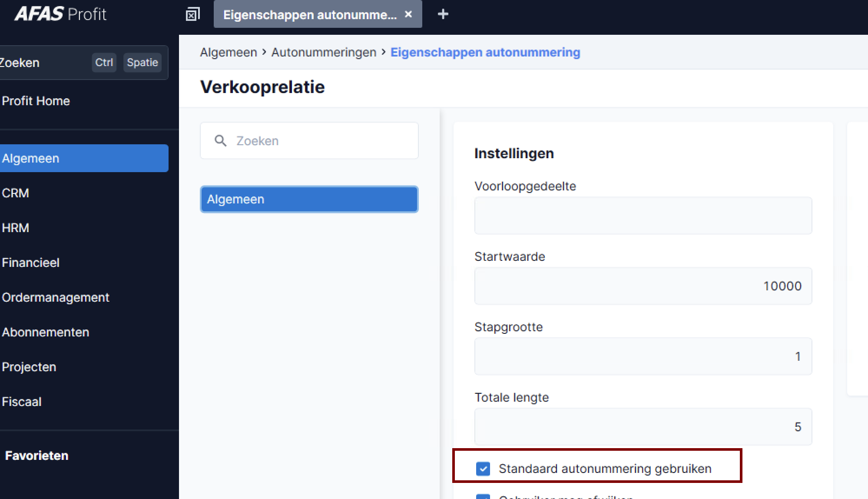Click the Autonummeringen breadcrumb link
Viewport: 868px width, 499px height.
(324, 52)
